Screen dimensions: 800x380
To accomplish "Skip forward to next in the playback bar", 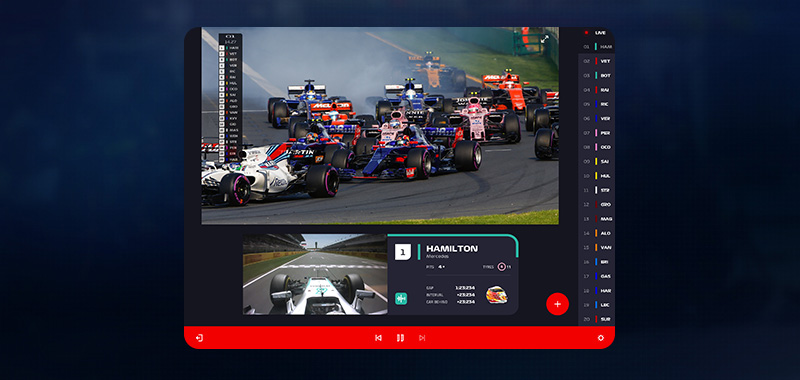I will pyautogui.click(x=422, y=338).
